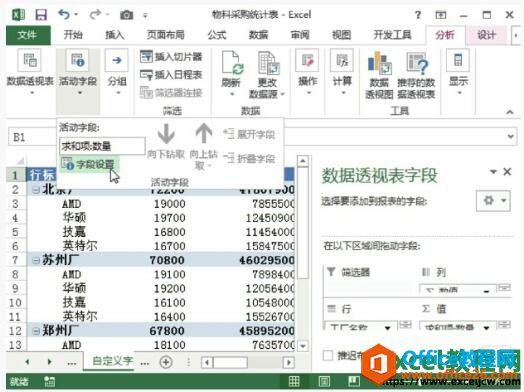Open the Excel help question mark
Screen dimensions: 524x392
418,15
